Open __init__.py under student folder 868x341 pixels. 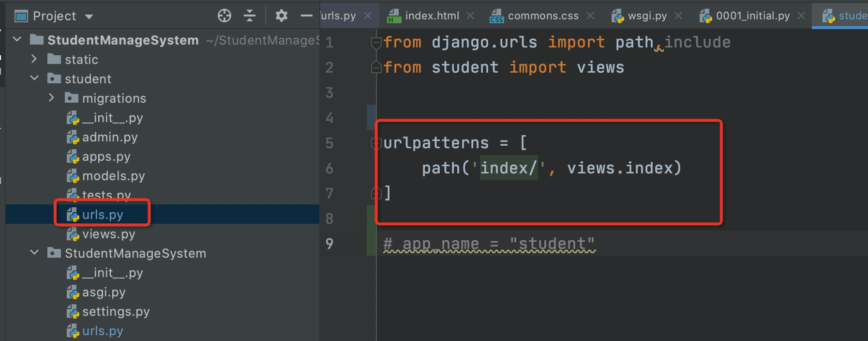[x=112, y=118]
